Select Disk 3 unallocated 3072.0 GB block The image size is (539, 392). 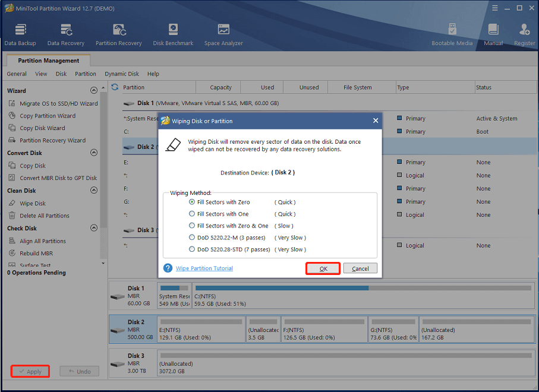click(x=346, y=363)
